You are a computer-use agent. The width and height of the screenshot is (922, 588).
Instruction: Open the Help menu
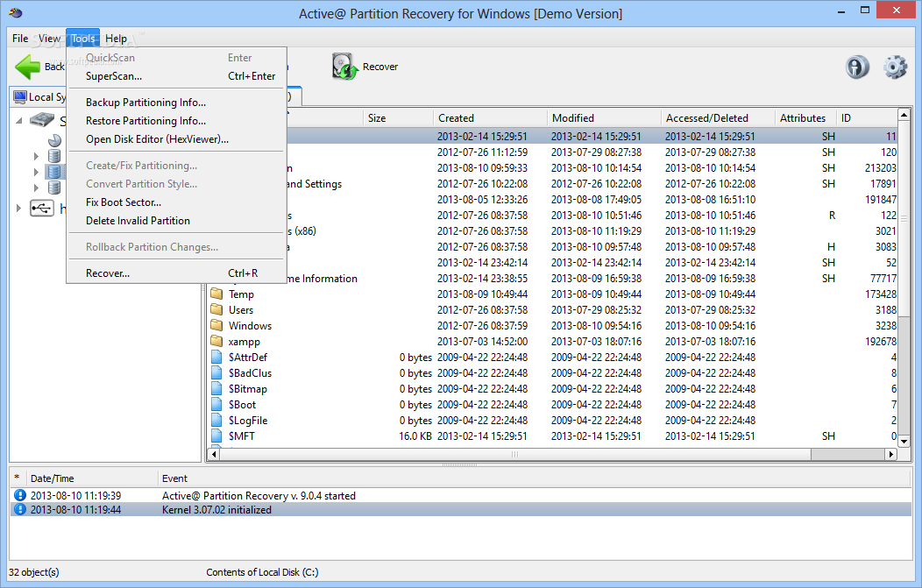pyautogui.click(x=116, y=39)
